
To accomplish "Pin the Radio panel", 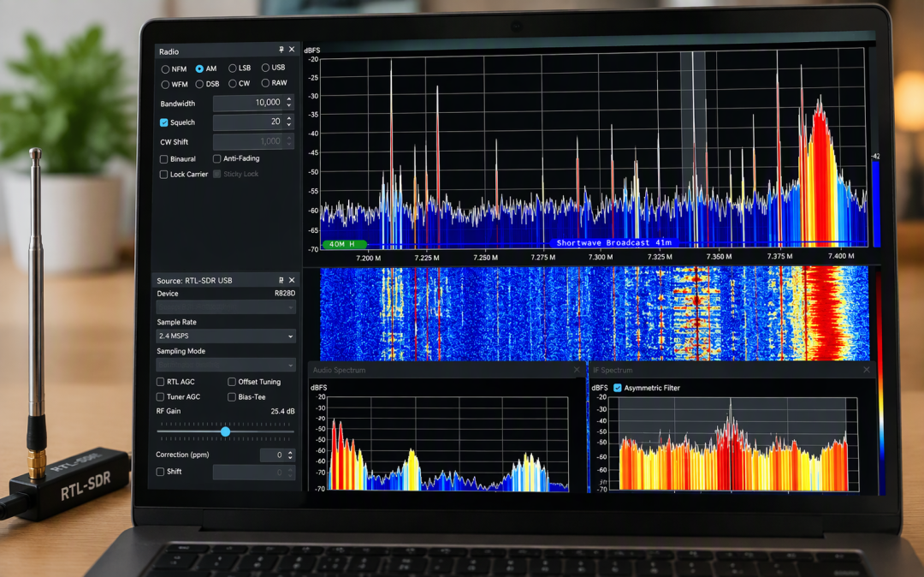I will click(x=281, y=51).
